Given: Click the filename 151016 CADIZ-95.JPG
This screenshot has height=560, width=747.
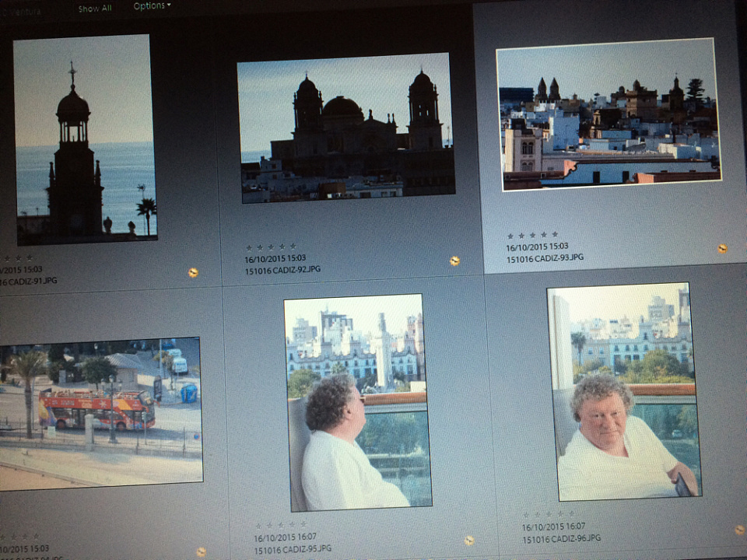Looking at the screenshot, I should [293, 549].
